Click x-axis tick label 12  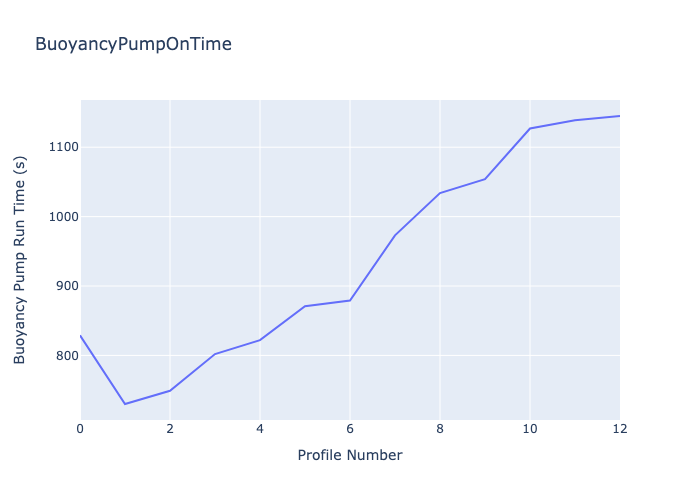(619, 428)
